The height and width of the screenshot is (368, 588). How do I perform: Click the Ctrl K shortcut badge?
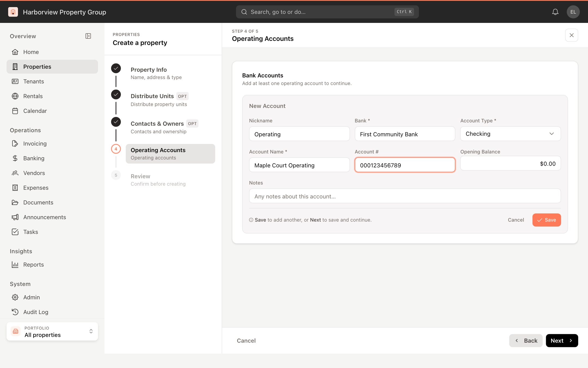pos(404,12)
